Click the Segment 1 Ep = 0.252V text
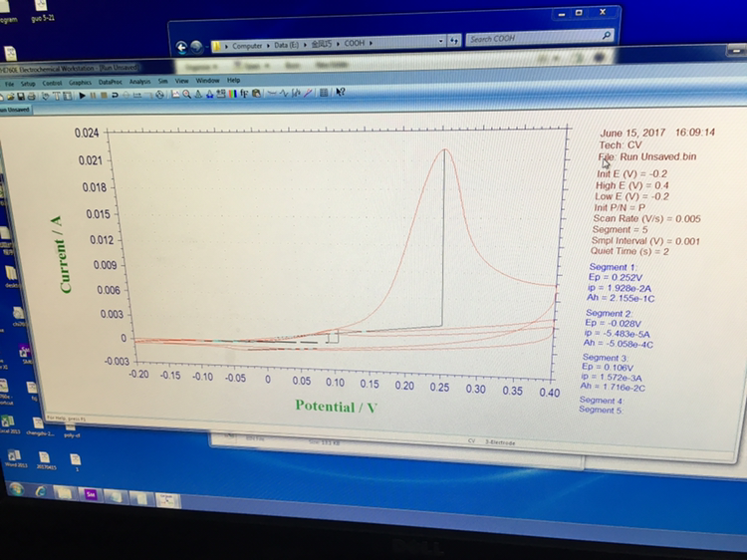 (616, 277)
